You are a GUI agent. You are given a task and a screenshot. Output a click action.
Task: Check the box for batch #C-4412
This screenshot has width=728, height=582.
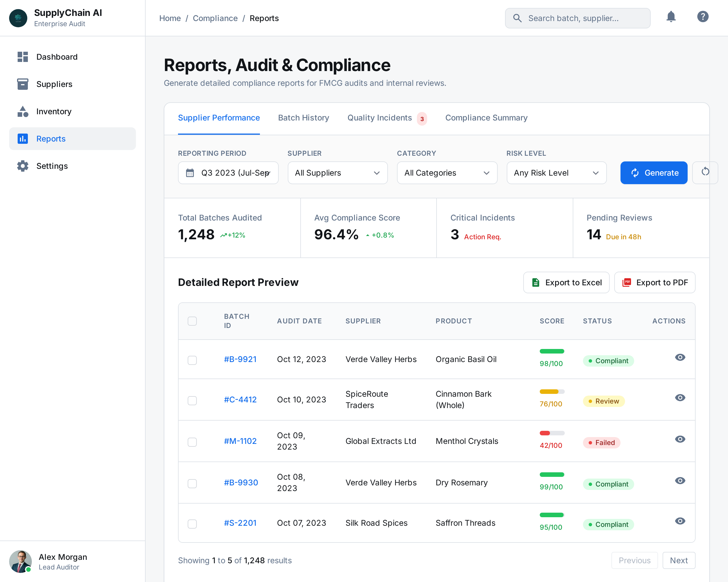192,400
